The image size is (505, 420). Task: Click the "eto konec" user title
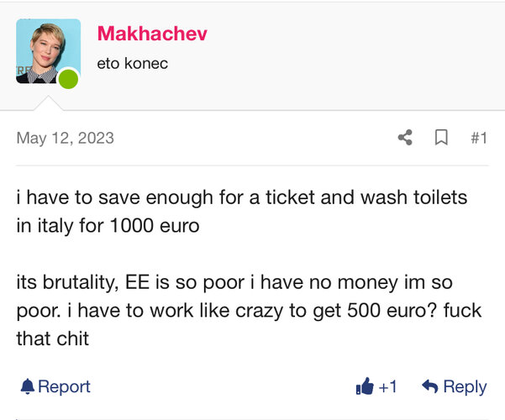click(133, 63)
